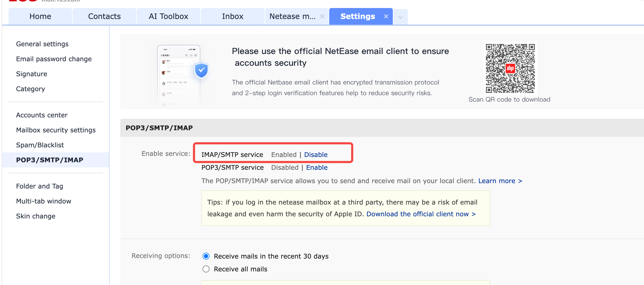Click the QR code image

point(510,68)
